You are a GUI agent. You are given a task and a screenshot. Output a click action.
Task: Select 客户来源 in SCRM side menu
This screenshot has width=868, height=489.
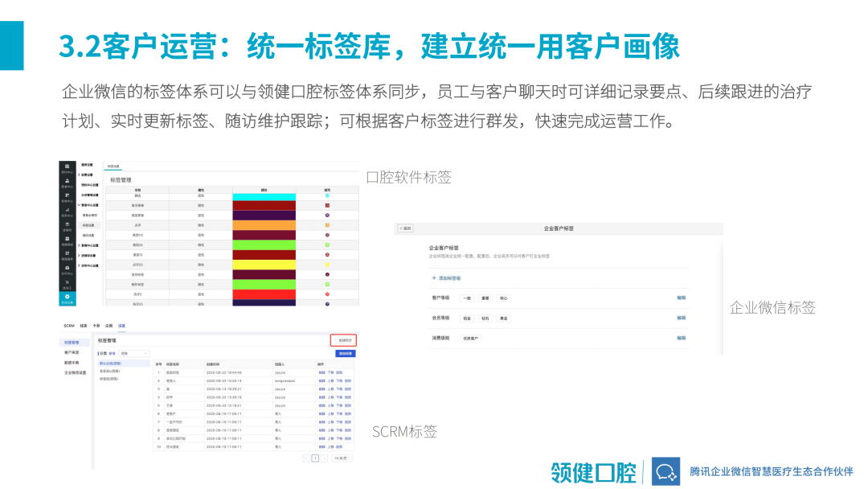pos(72,352)
